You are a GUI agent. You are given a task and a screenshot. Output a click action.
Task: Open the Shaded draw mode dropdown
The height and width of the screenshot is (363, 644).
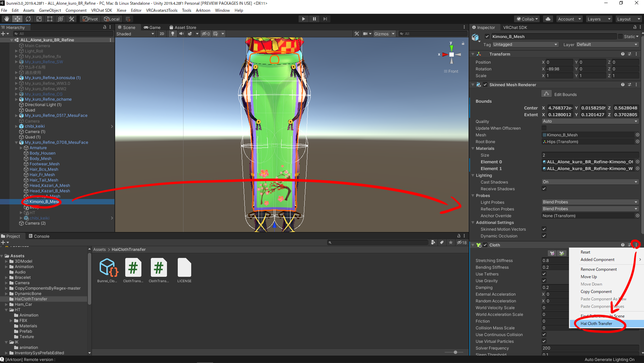point(135,34)
